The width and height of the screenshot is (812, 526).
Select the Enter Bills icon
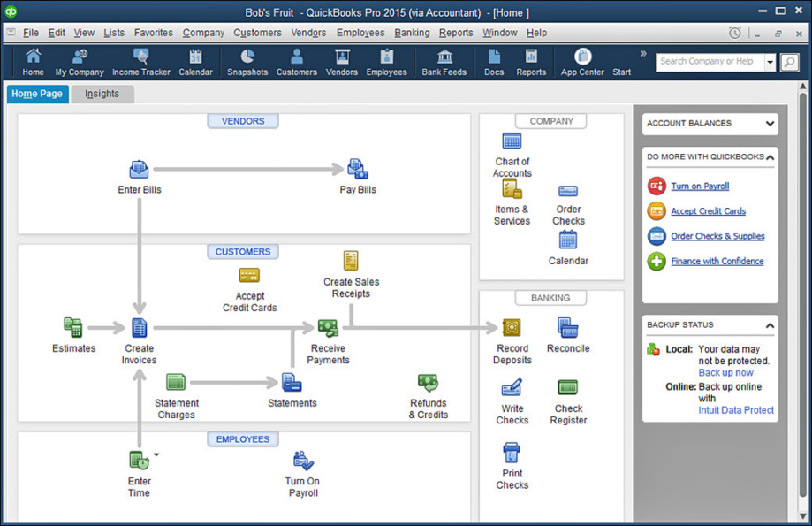click(x=138, y=170)
